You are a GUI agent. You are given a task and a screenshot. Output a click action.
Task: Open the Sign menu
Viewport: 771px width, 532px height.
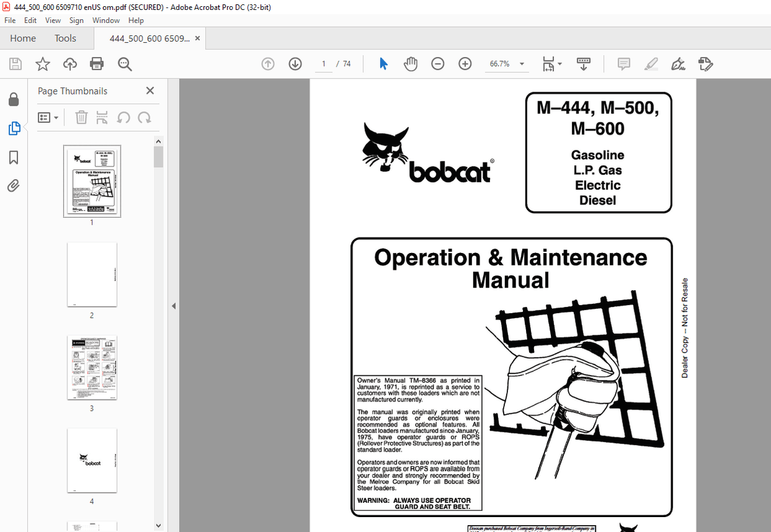76,20
